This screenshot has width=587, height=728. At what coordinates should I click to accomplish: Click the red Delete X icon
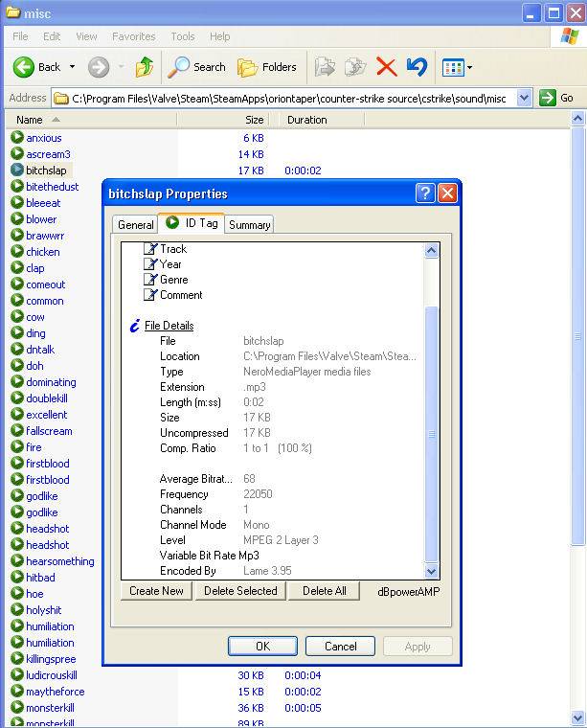386,67
